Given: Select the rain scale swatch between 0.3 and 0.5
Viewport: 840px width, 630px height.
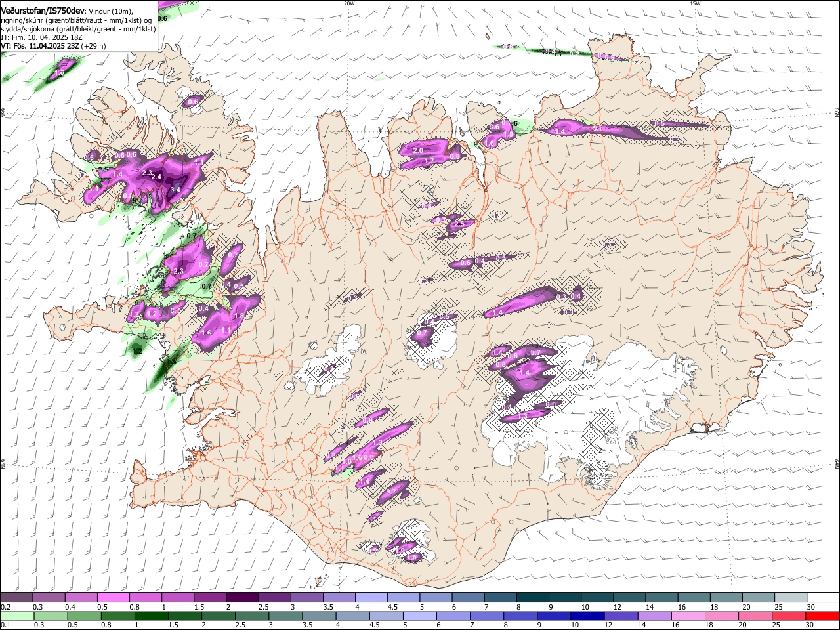Looking at the screenshot, I should [51, 616].
